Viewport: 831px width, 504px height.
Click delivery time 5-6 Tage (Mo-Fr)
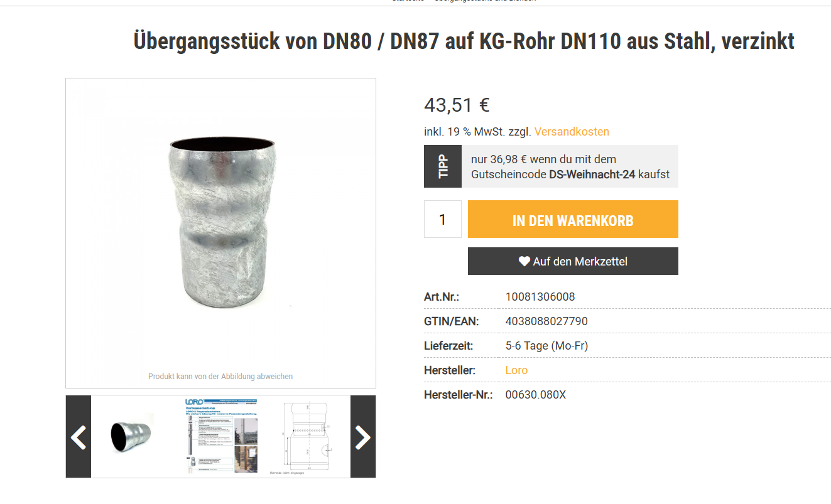point(546,346)
